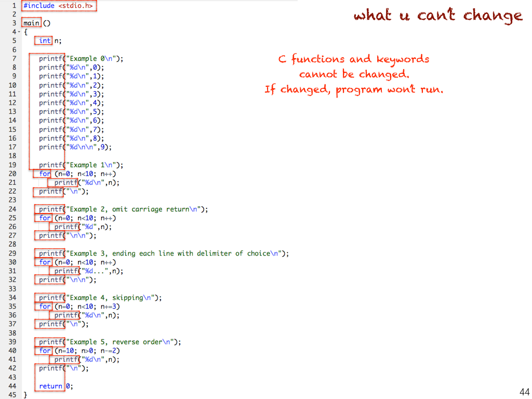Click line number 1 in the gutter
Viewport: 532px width, 399px height.
coord(14,6)
